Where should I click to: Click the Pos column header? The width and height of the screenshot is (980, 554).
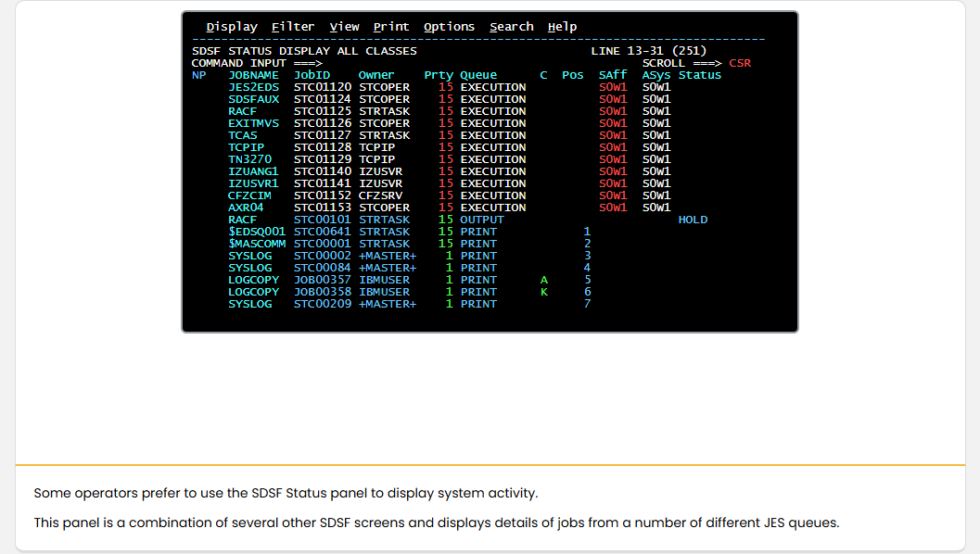(x=572, y=75)
